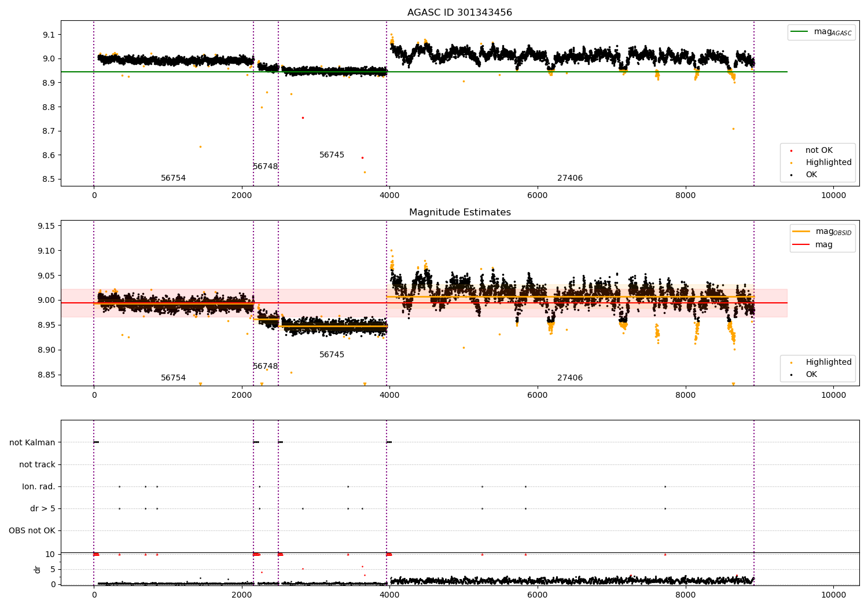This screenshot has width=868, height=608.
Task: Click the 'Ion. rad.' row label
Action: pos(39,487)
